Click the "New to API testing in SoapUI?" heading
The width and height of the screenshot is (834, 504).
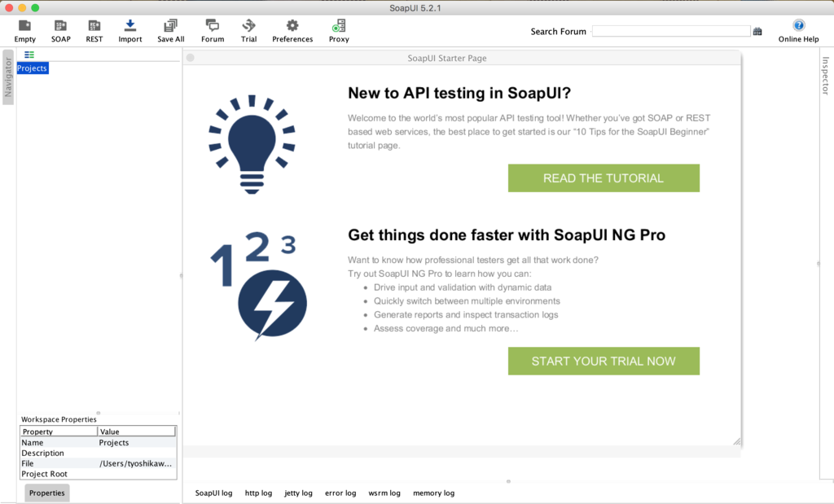click(459, 93)
